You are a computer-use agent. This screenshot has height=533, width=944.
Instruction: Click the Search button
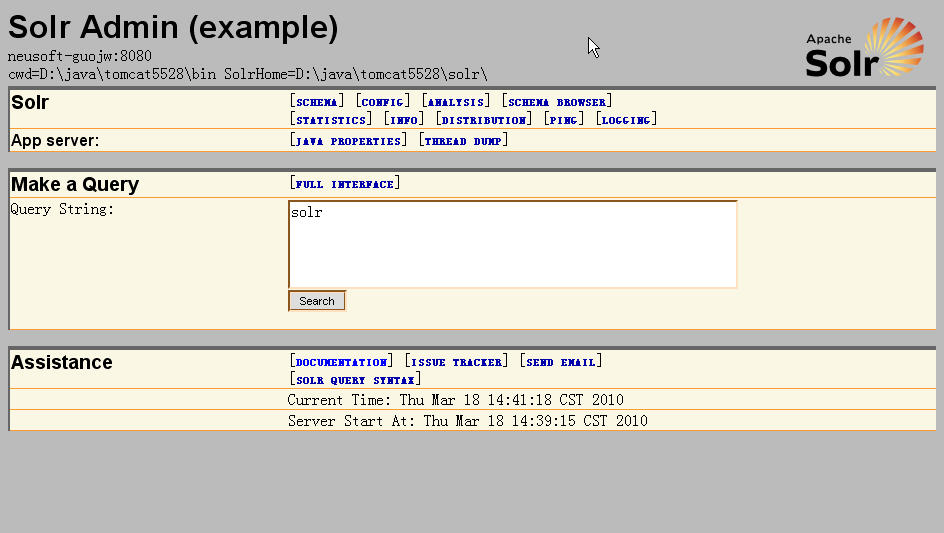pos(317,301)
